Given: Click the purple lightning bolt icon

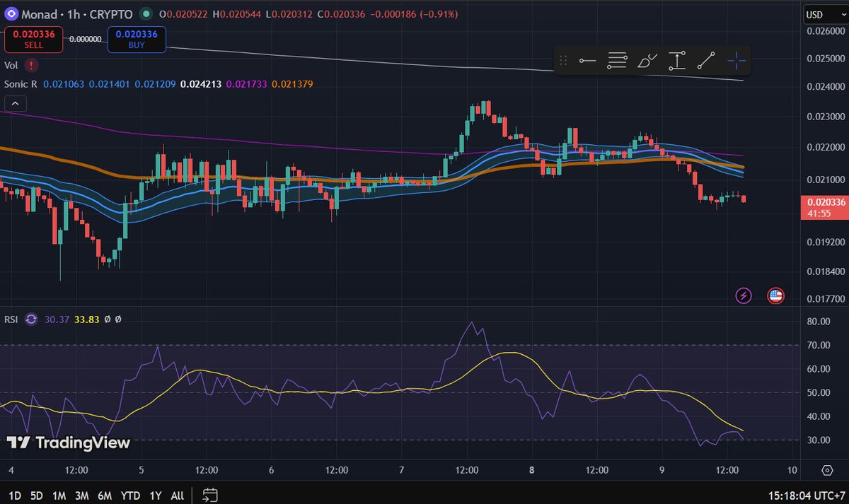Looking at the screenshot, I should [744, 295].
